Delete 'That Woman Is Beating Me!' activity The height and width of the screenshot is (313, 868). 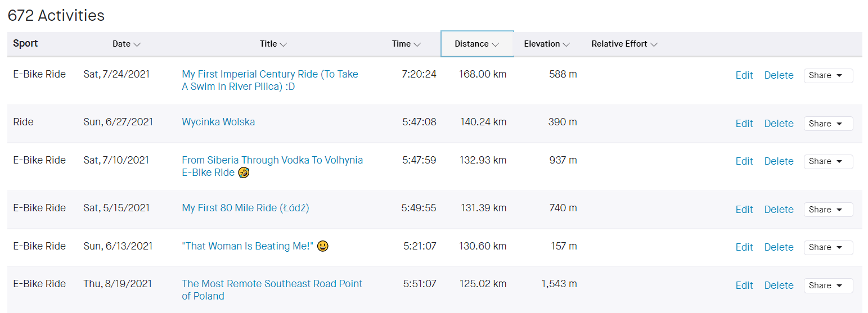click(779, 247)
